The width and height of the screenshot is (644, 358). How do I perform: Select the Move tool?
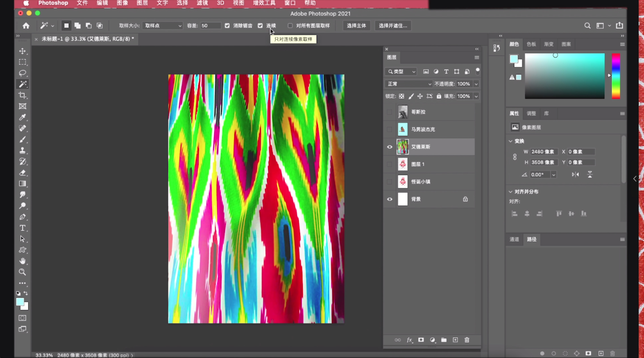coord(23,51)
